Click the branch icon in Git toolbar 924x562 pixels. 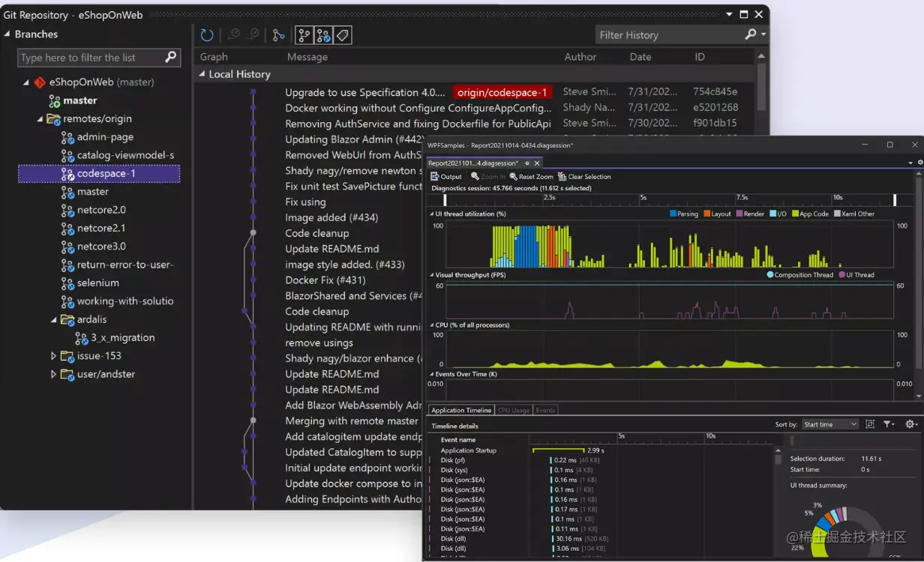(279, 35)
